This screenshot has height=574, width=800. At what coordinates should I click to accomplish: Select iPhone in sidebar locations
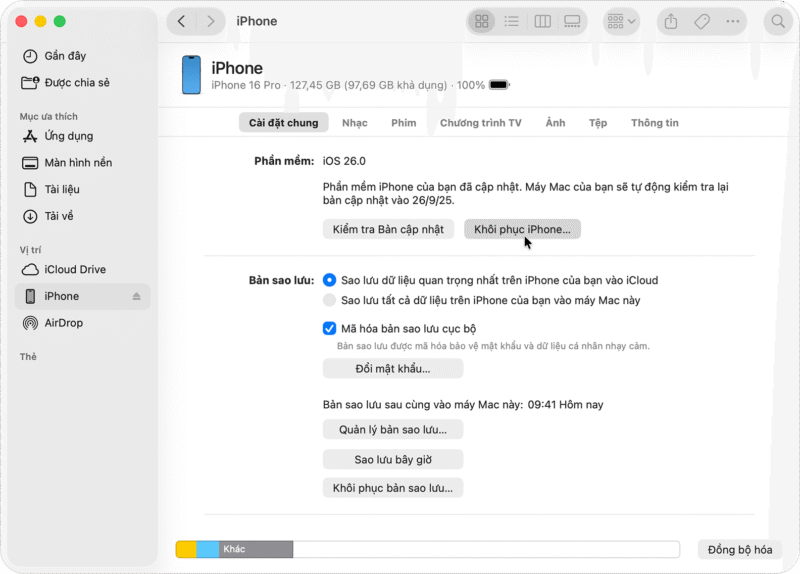click(83, 296)
